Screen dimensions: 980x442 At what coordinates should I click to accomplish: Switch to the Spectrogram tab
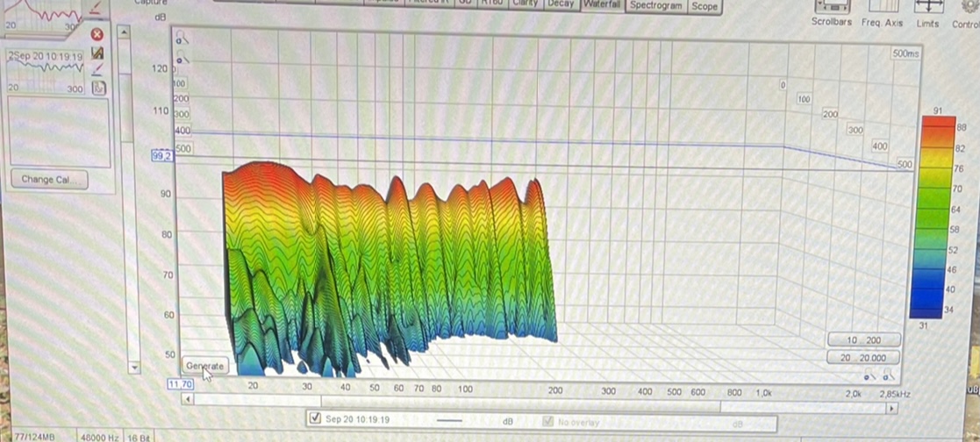[655, 5]
